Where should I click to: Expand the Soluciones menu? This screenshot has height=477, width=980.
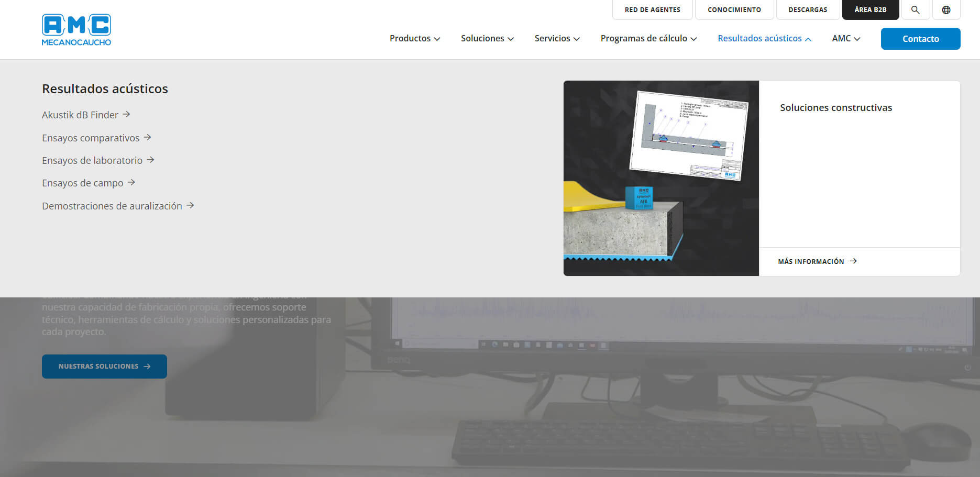coord(487,38)
